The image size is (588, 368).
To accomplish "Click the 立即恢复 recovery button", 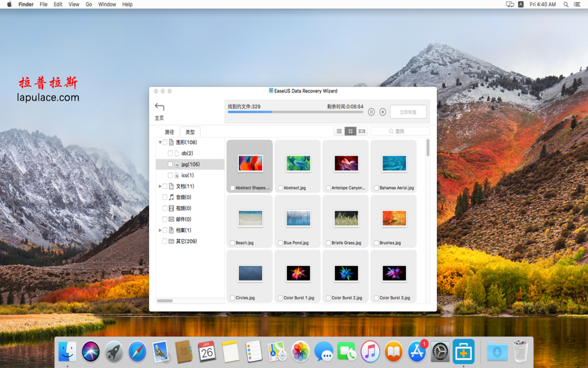I will [x=407, y=112].
